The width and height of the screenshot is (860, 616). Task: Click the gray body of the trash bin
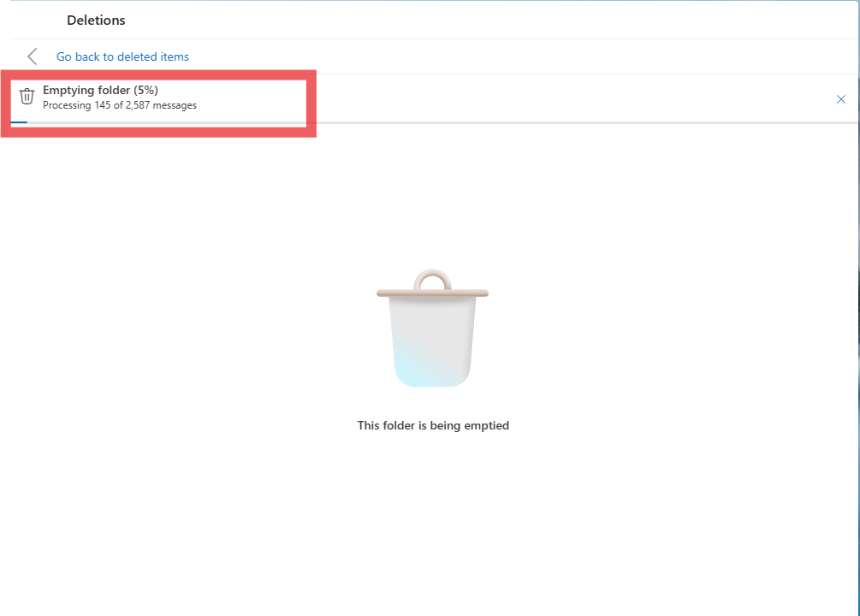tap(433, 329)
